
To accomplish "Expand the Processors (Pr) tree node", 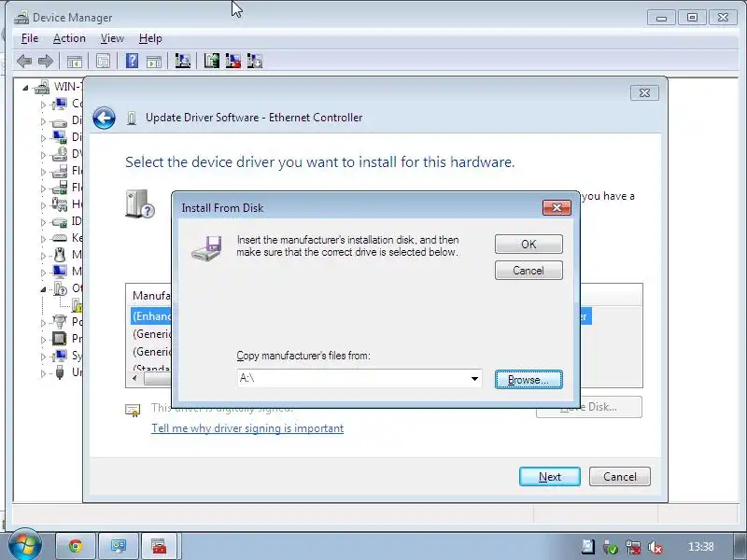I will [x=43, y=339].
